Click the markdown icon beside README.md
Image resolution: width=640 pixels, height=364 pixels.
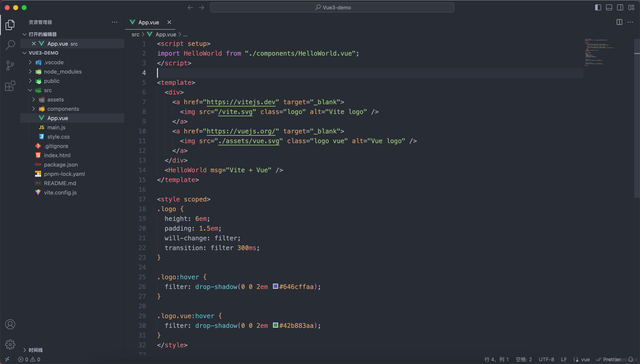(x=38, y=183)
